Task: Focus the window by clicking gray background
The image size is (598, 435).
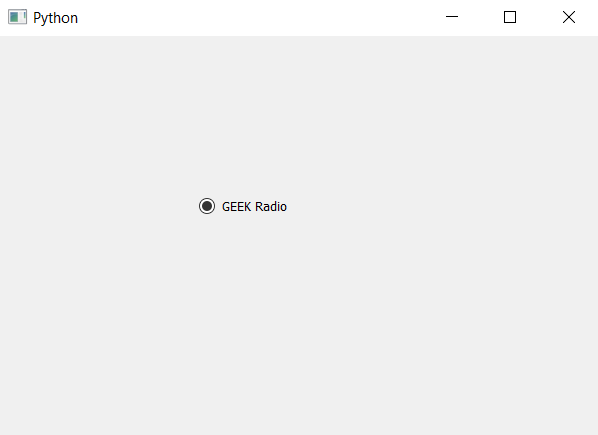Action: [x=299, y=324]
